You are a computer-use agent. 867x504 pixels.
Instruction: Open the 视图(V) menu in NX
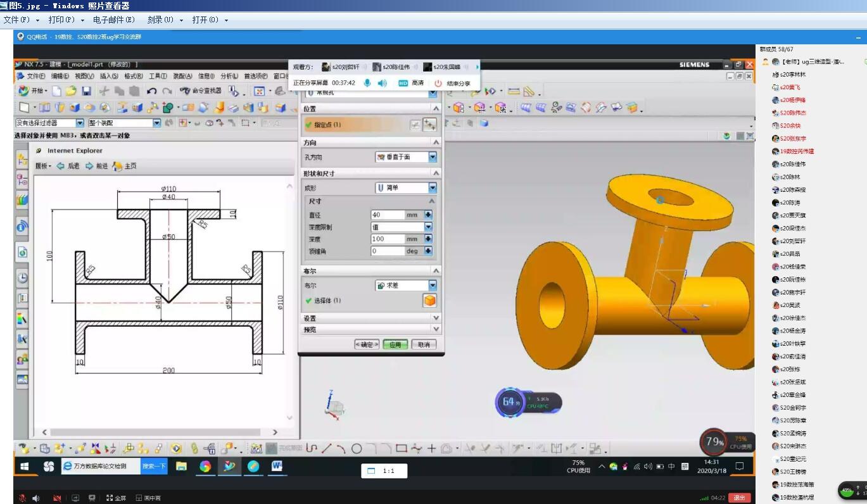85,76
